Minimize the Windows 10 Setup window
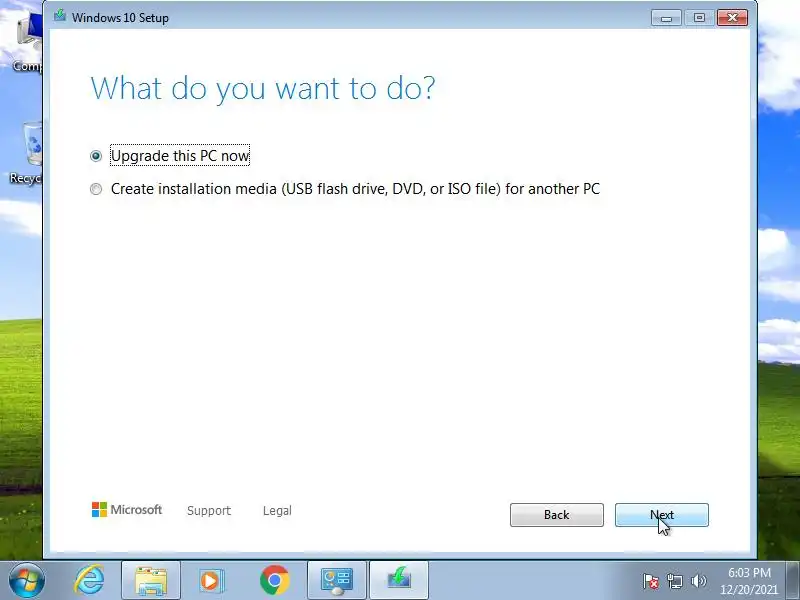This screenshot has width=800, height=600. tap(666, 18)
